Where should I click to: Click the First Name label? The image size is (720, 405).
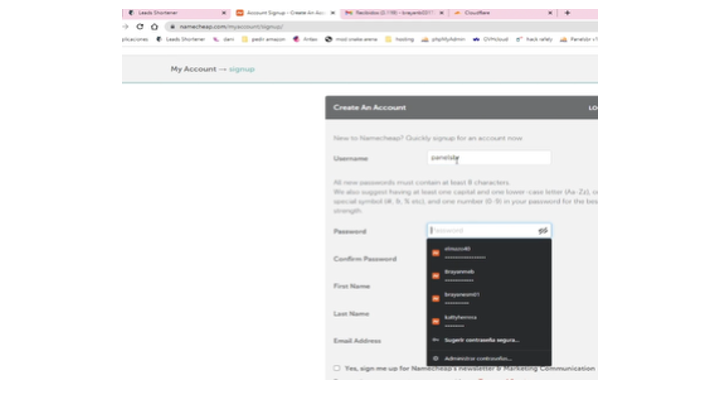point(351,286)
